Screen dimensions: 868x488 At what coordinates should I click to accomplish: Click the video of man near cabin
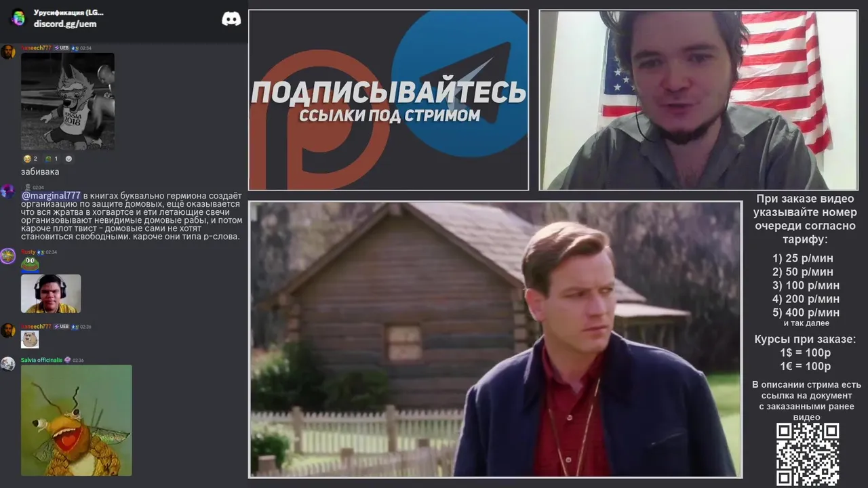[495, 340]
